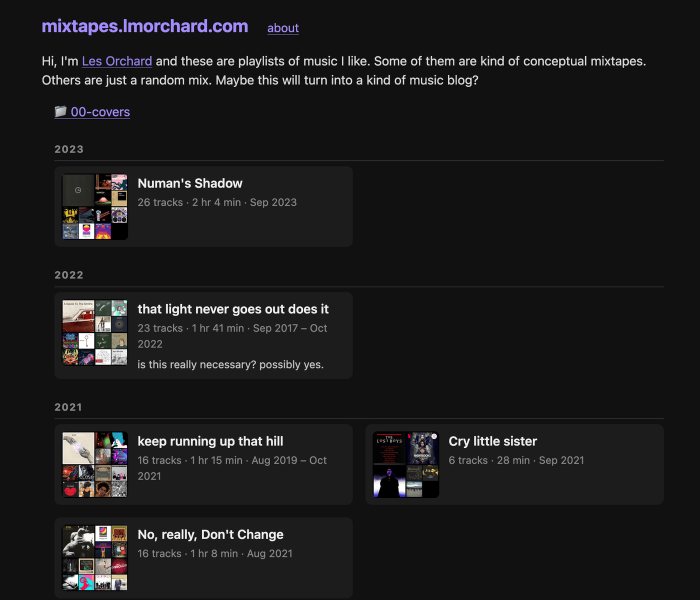The width and height of the screenshot is (700, 600).
Task: Open 'that light never goes out does it' title
Action: point(233,309)
